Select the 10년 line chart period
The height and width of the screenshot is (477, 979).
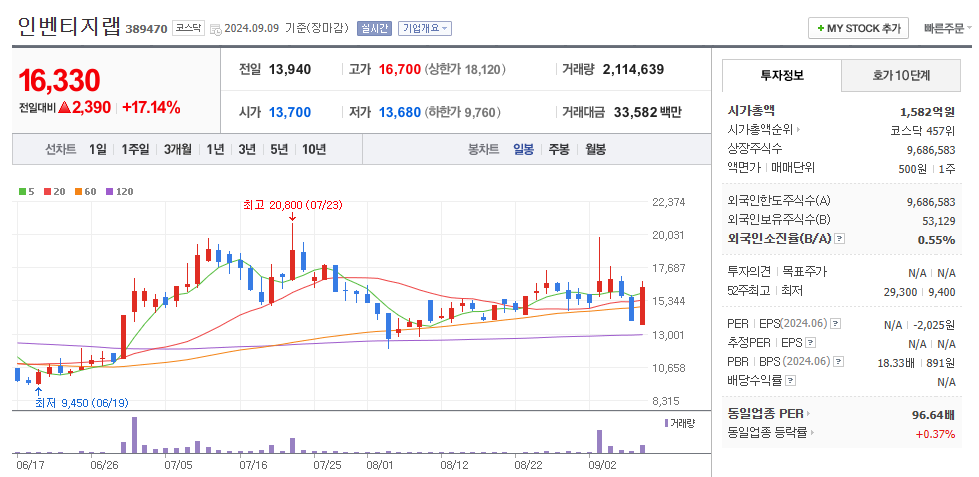[314, 150]
